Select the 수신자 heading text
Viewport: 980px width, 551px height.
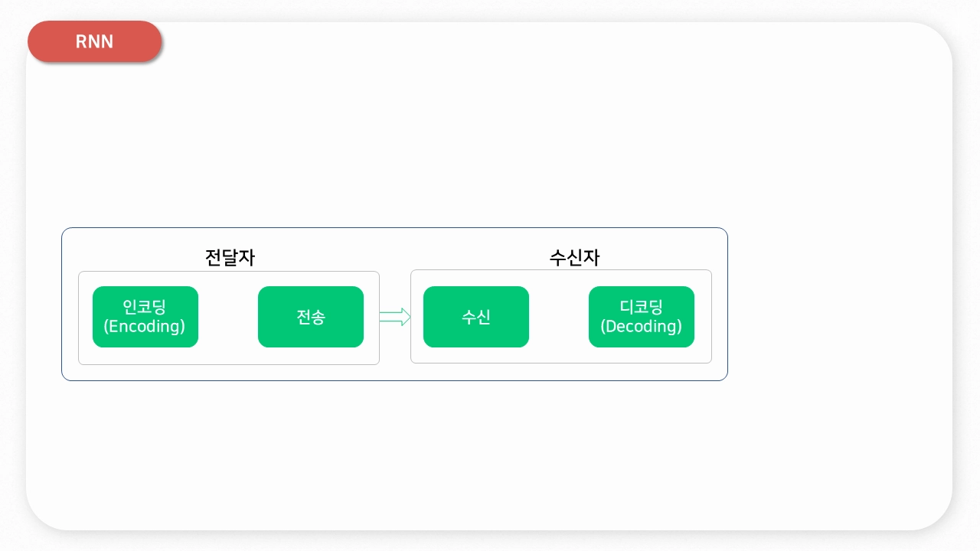574,257
